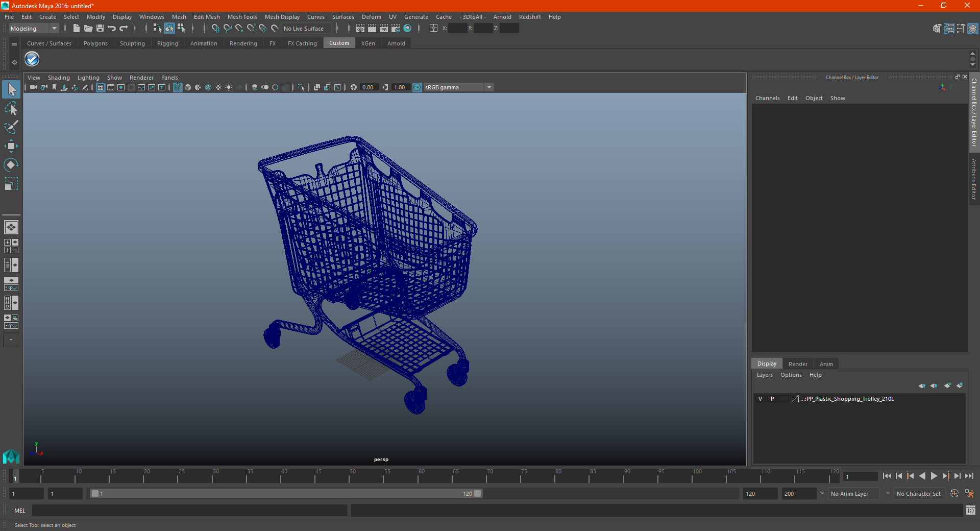This screenshot has height=531, width=980.
Task: Open Channels menu in Channel Box
Action: (767, 98)
